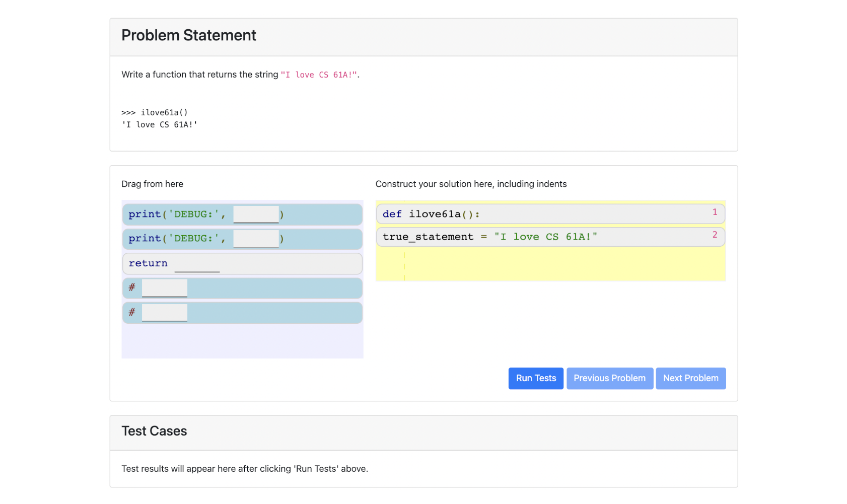
Task: Select the second print('DEBUG:') block's print keyword
Action: (144, 239)
